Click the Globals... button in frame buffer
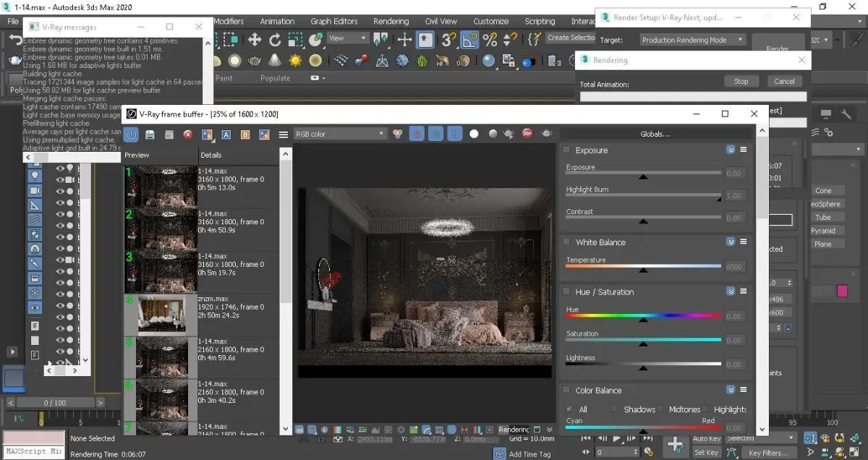 (655, 134)
